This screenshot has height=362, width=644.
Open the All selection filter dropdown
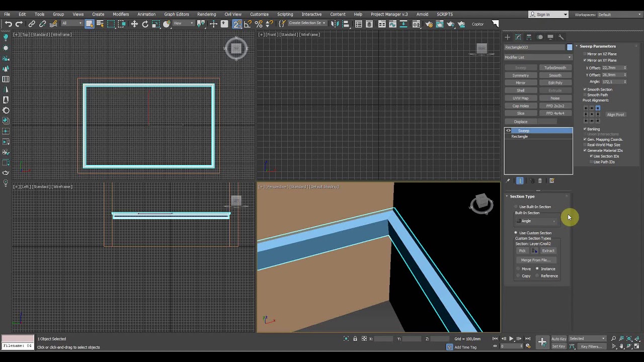click(x=71, y=24)
